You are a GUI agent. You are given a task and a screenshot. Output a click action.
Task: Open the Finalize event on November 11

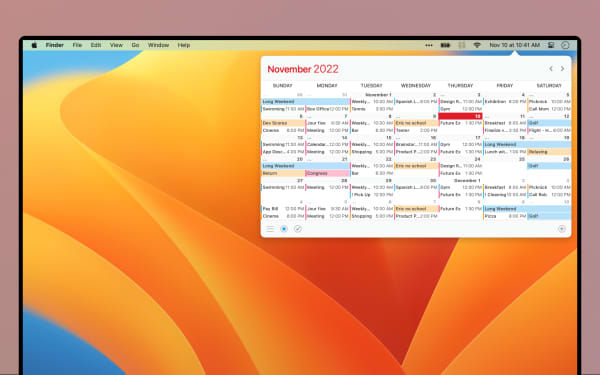point(505,130)
